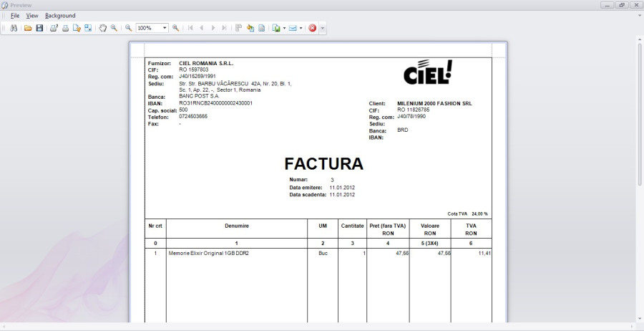Viewport: 644px width, 331px height.
Task: Open a document with folder icon
Action: point(28,28)
